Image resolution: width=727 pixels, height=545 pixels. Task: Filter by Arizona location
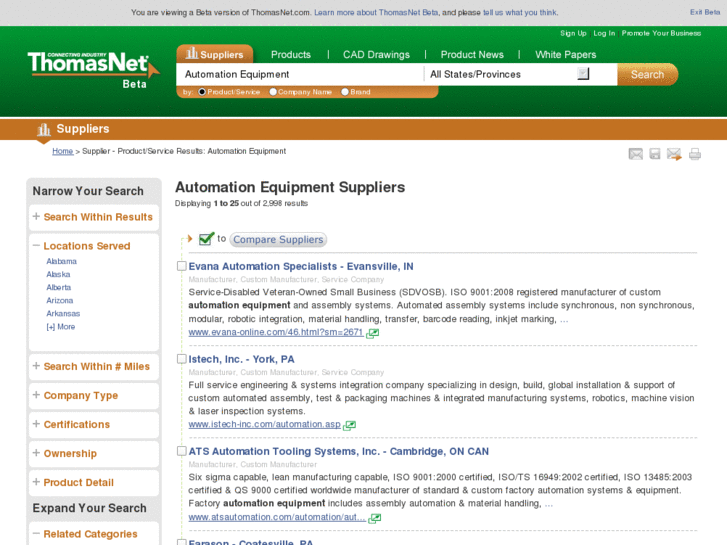(60, 300)
